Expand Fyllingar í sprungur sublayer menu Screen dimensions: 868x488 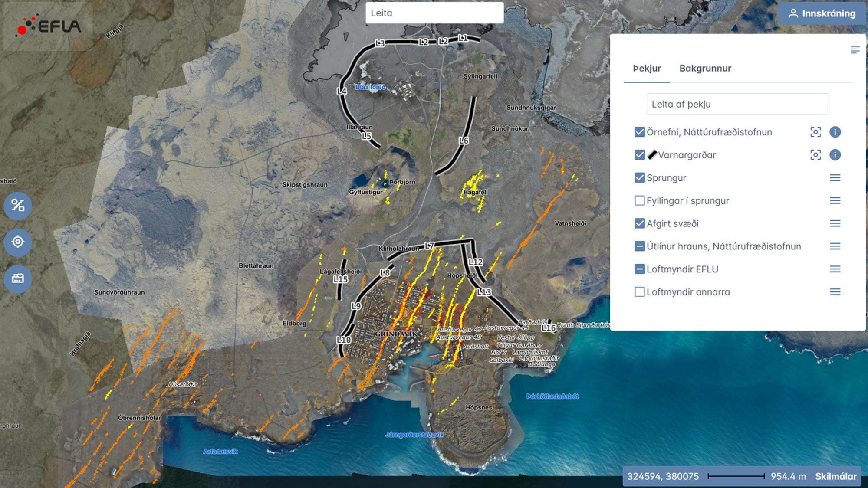pos(835,200)
